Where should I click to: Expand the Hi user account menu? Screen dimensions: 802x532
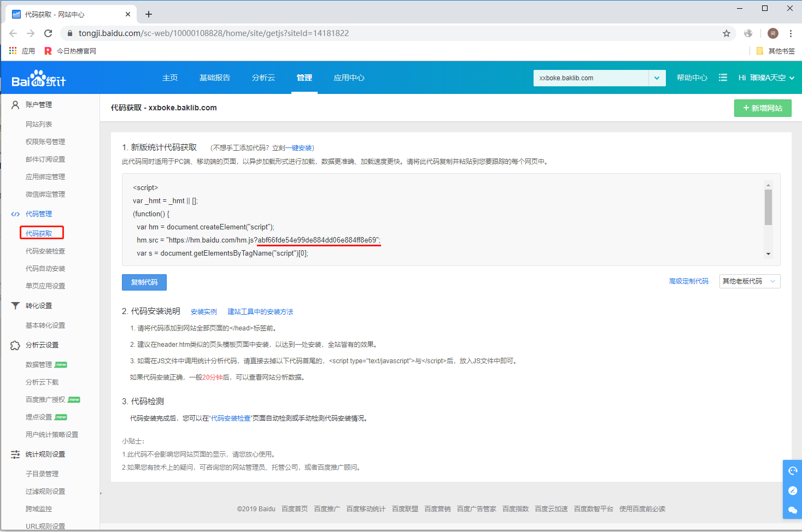click(766, 78)
